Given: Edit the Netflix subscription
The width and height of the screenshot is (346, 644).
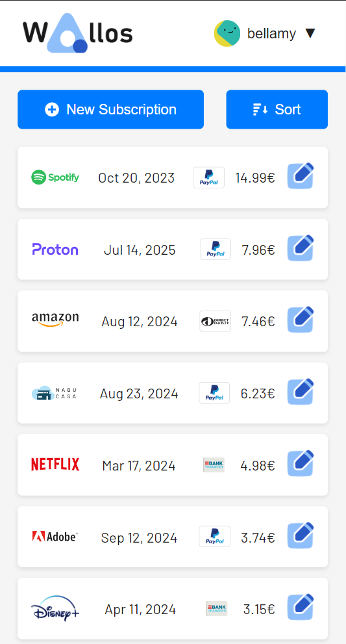Looking at the screenshot, I should pyautogui.click(x=301, y=463).
